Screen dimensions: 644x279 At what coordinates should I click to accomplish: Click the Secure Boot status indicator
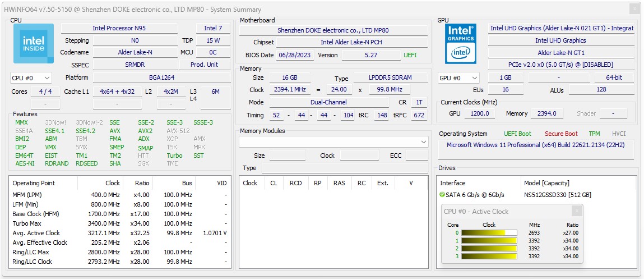[561, 134]
